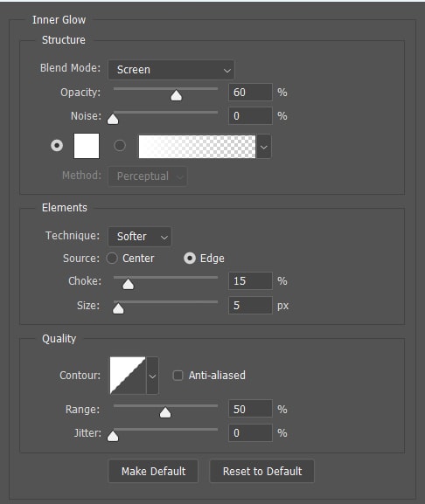Screen dimensions: 425x504
Task: Expand the gradient picker dropdown arrow
Action: coord(264,147)
